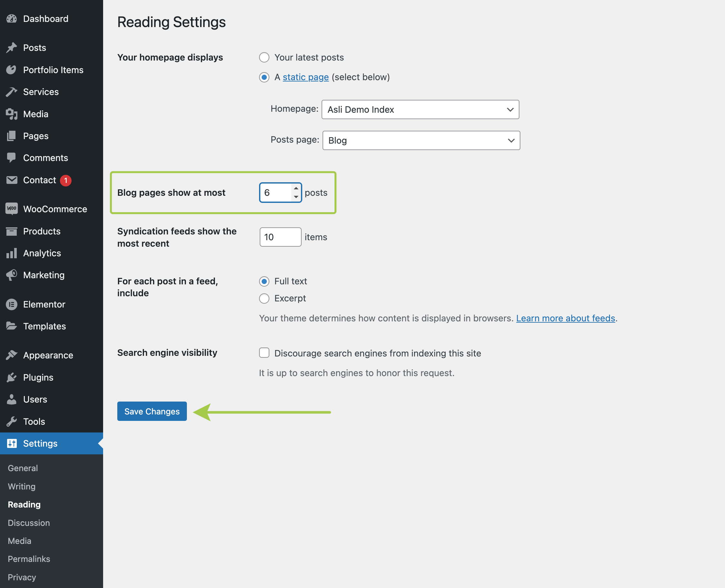Choose the Excerpt feed option
725x588 pixels.
click(x=264, y=299)
